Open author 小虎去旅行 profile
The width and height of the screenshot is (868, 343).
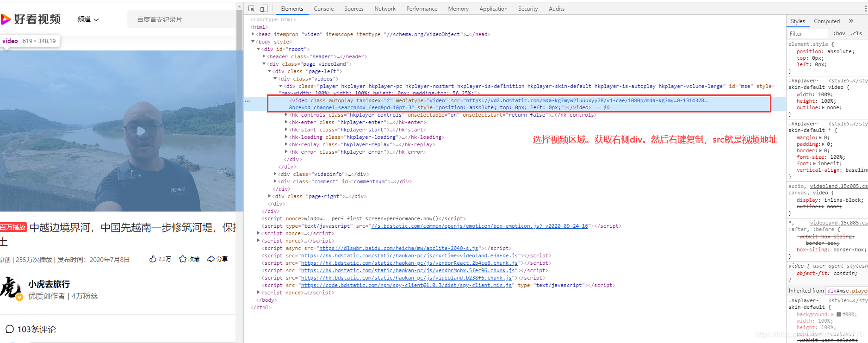[x=49, y=284]
